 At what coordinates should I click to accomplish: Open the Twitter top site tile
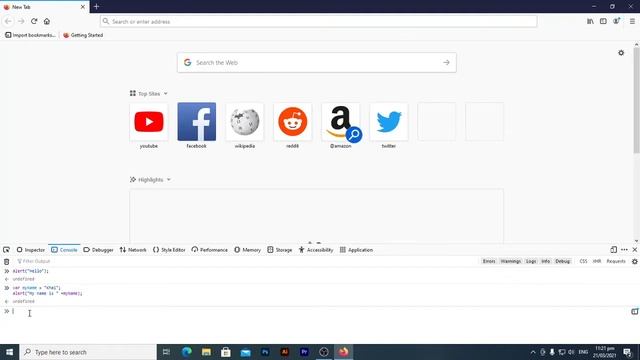(x=389, y=122)
